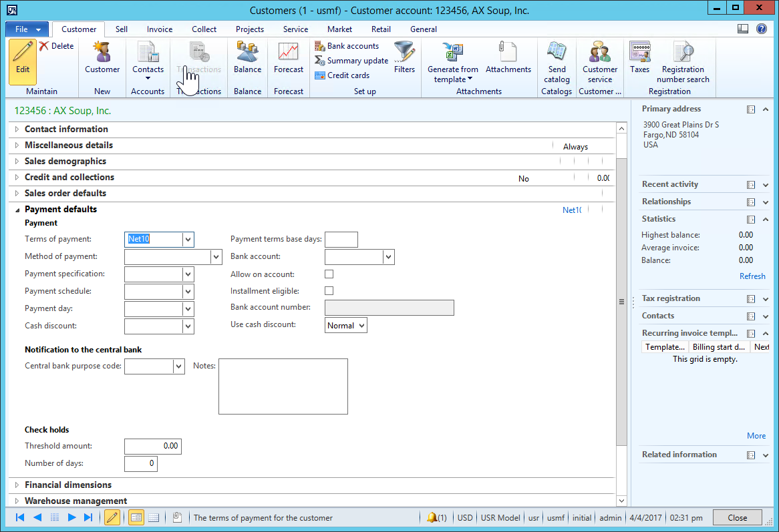The height and width of the screenshot is (532, 779).
Task: Click the view layout icon beside Help
Action: pyautogui.click(x=743, y=29)
